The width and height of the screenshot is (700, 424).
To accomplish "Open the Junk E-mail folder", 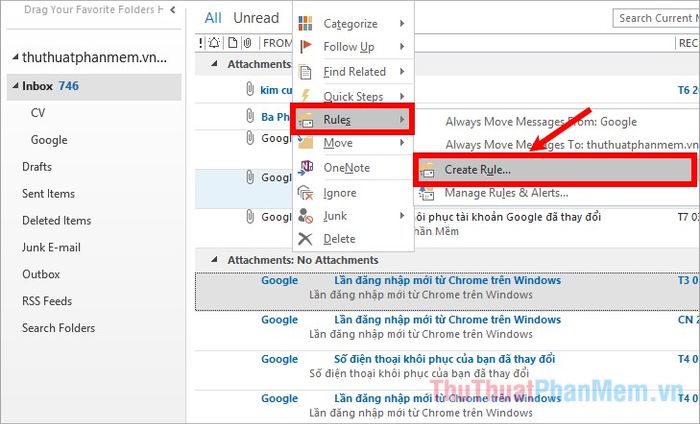I will [51, 247].
